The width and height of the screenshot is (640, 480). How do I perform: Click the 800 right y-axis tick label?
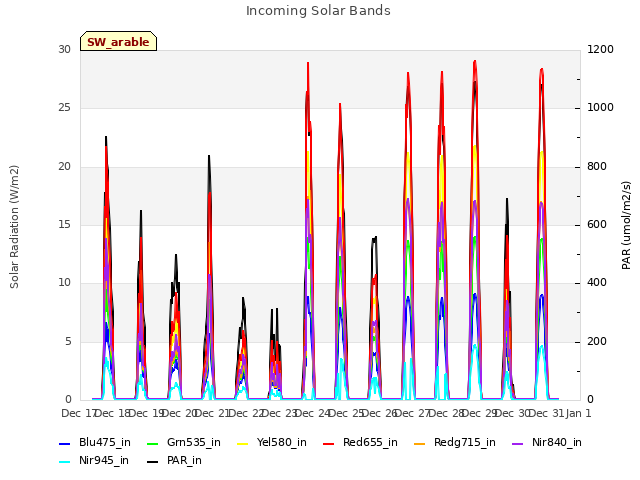[597, 167]
